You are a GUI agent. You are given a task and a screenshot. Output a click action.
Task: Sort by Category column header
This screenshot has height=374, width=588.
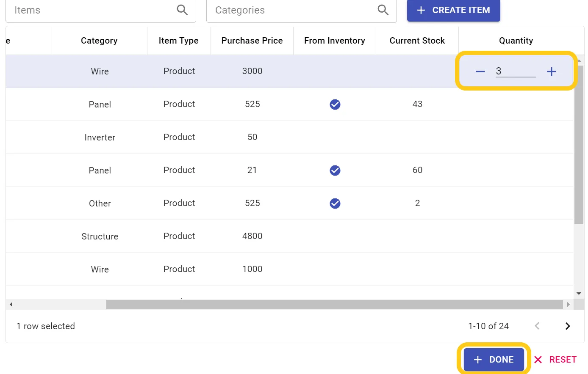(99, 41)
